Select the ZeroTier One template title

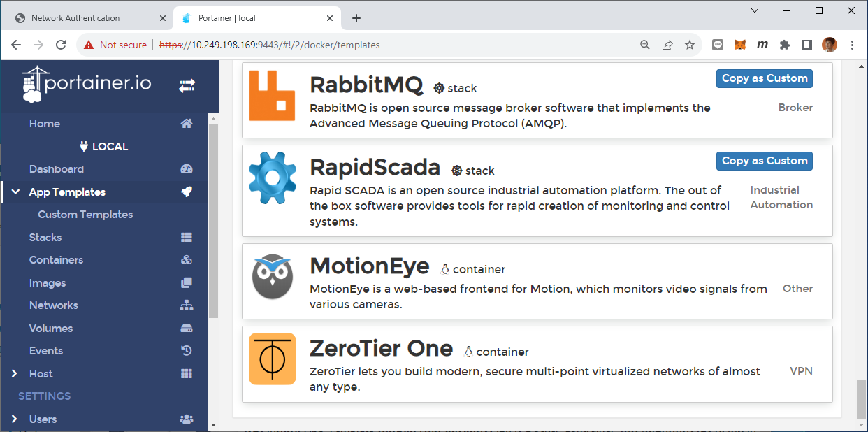pos(381,349)
